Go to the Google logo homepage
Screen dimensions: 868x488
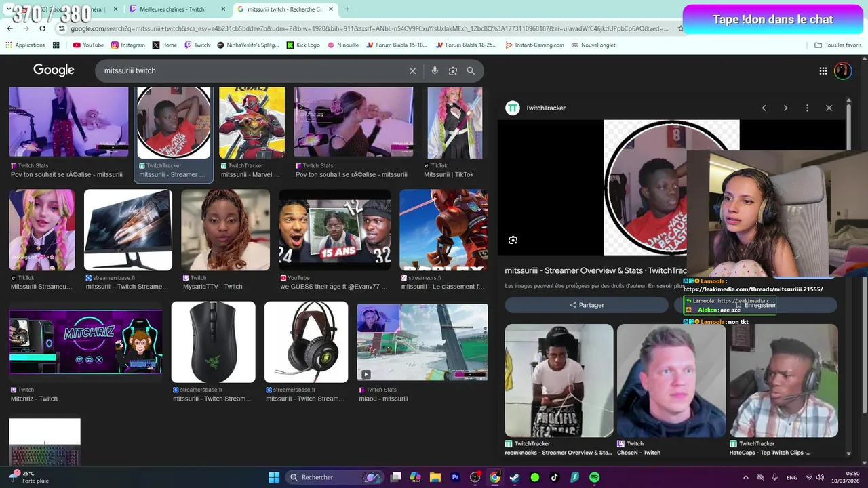[54, 70]
